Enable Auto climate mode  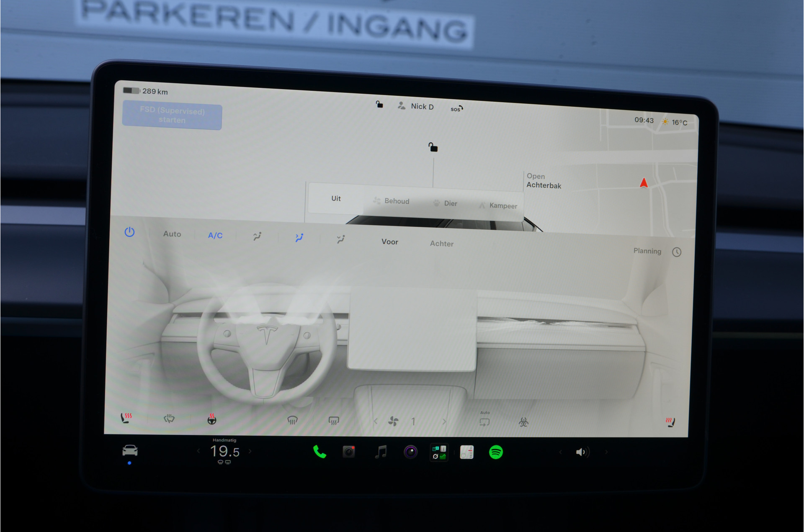(172, 234)
